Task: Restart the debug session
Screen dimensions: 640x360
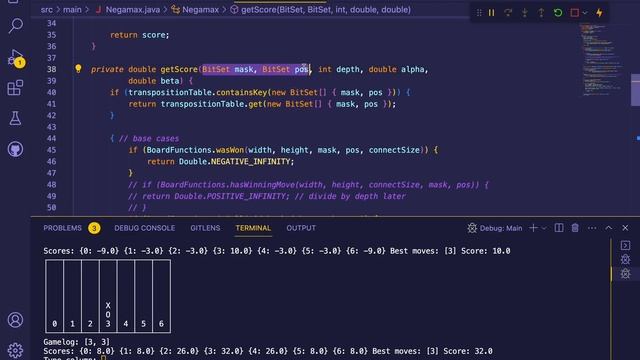Action: 558,13
